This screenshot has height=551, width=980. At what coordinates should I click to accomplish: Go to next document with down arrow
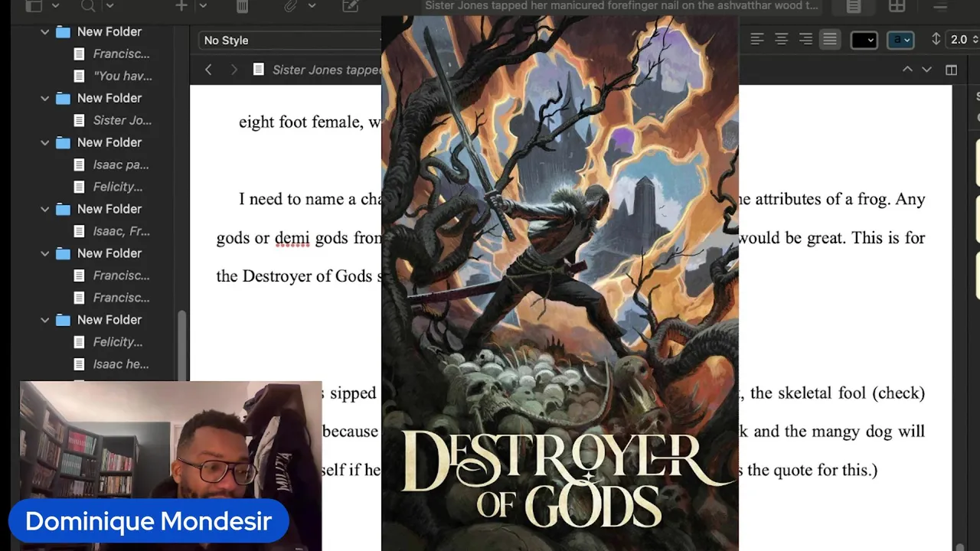point(926,70)
